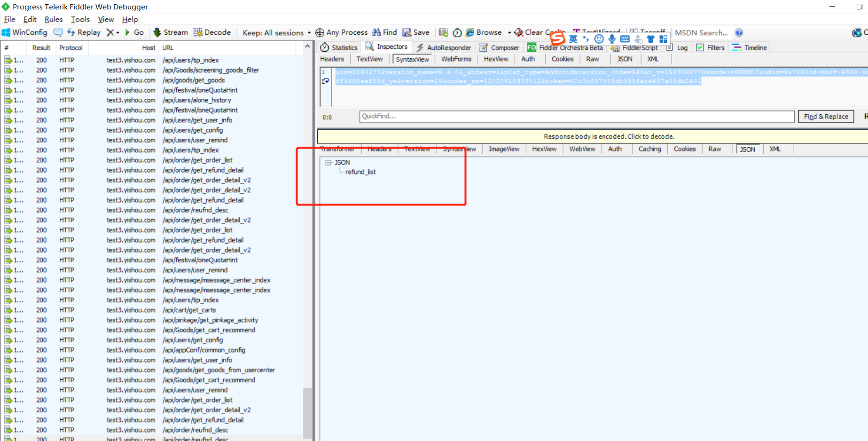Open the Browse dropdown arrow
This screenshot has width=868, height=441.
pyautogui.click(x=509, y=33)
